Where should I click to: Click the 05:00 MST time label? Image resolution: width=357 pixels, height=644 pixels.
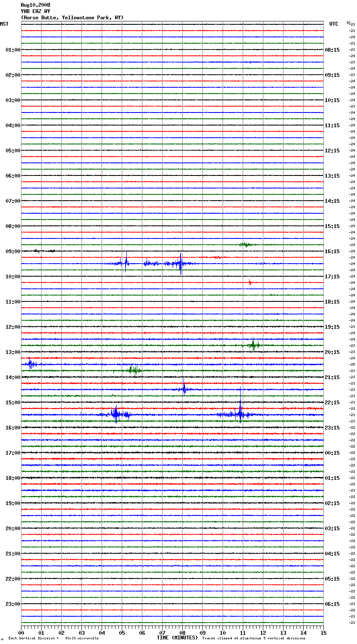click(13, 151)
